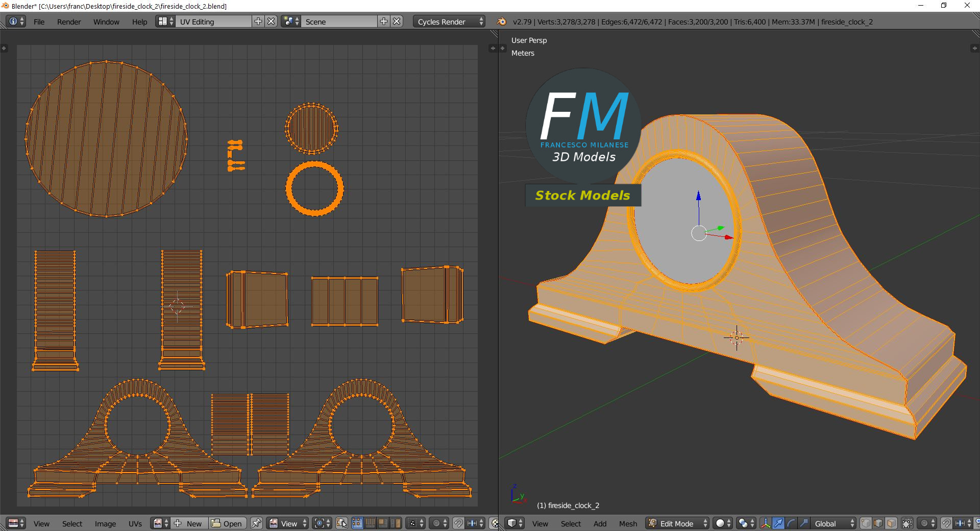The width and height of the screenshot is (980, 531).
Task: Delete the Scene with the X button
Action: pyautogui.click(x=397, y=21)
